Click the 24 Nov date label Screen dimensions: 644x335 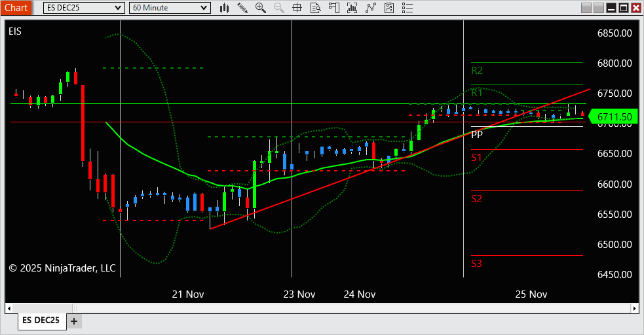point(360,294)
